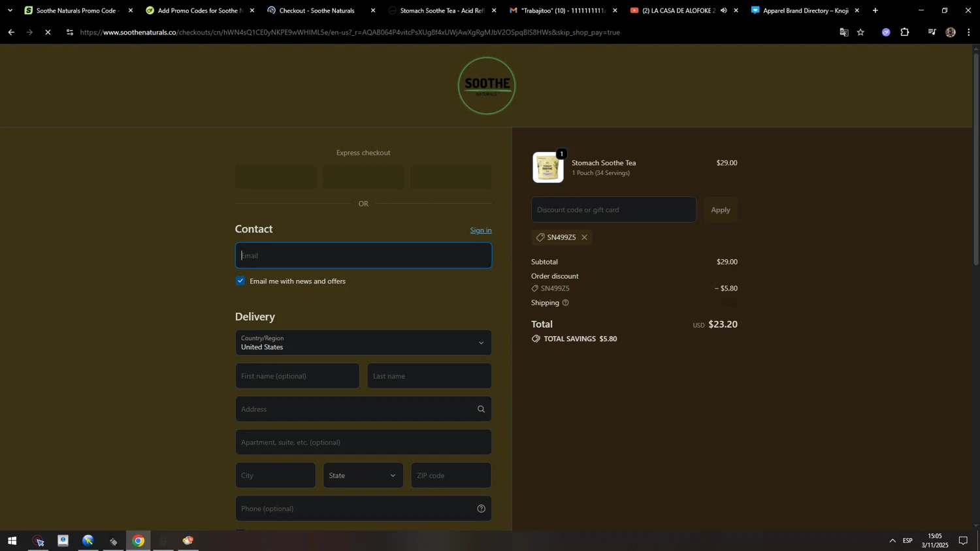Bookmark this page with star icon
This screenshot has width=980, height=551.
860,32
